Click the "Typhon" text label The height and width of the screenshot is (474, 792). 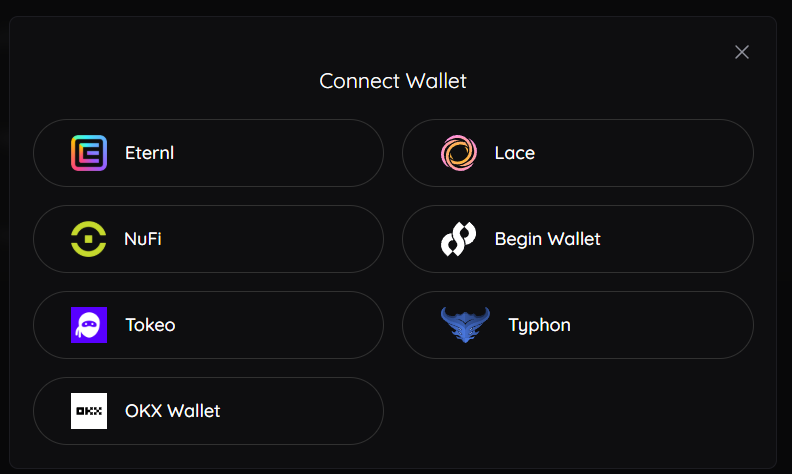(x=539, y=325)
